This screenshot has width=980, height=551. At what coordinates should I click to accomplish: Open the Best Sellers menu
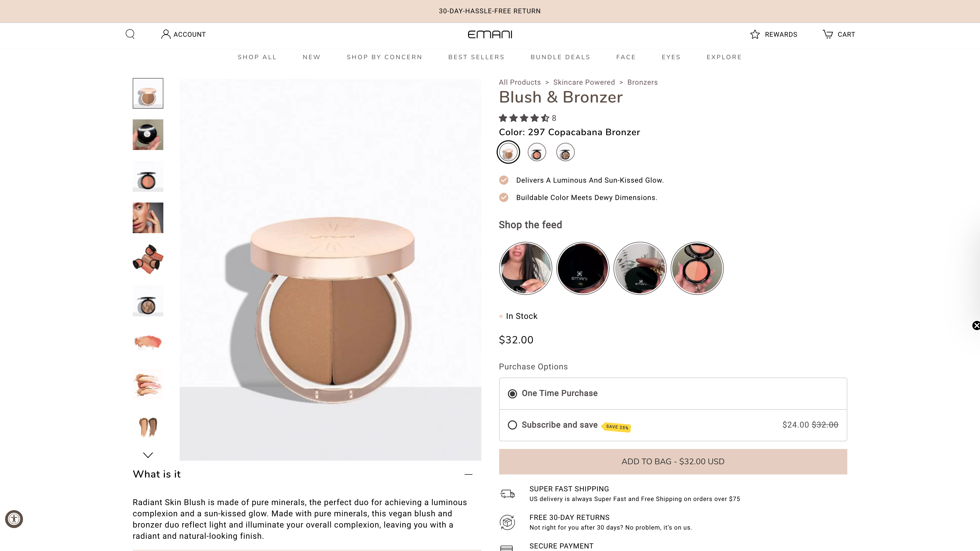tap(476, 57)
